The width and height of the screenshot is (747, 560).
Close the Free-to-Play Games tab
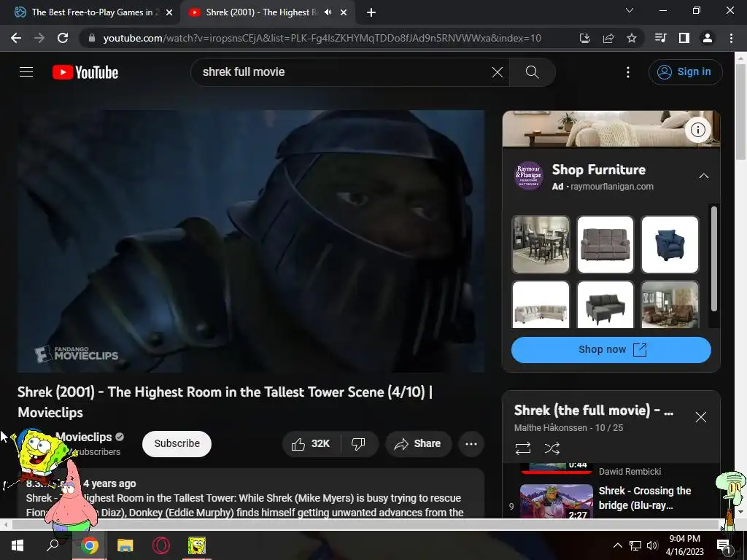[169, 13]
